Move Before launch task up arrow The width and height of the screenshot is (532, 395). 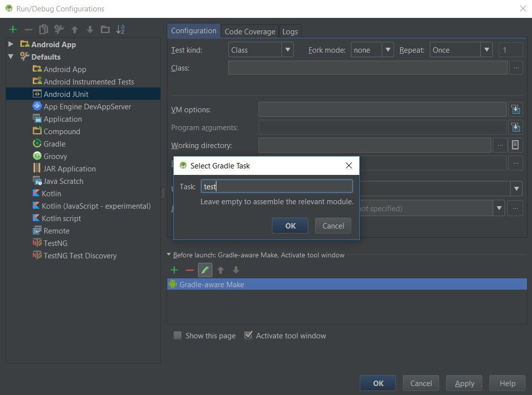pyautogui.click(x=220, y=270)
